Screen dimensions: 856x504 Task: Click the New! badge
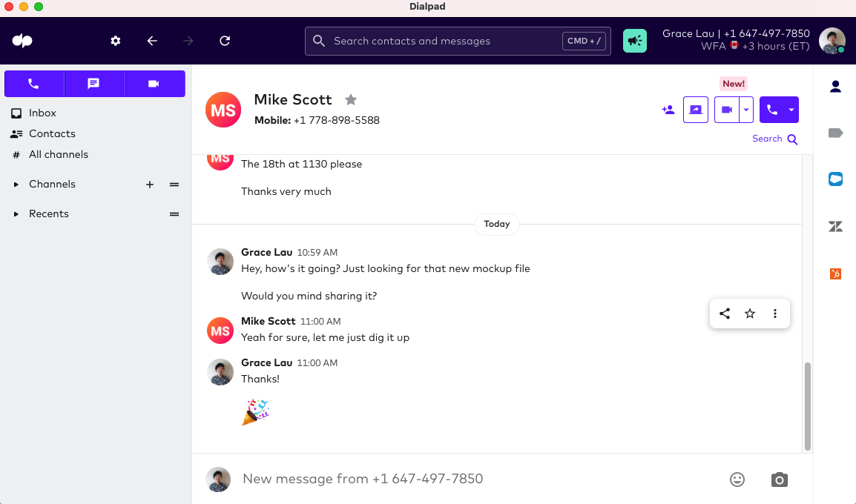(x=733, y=84)
